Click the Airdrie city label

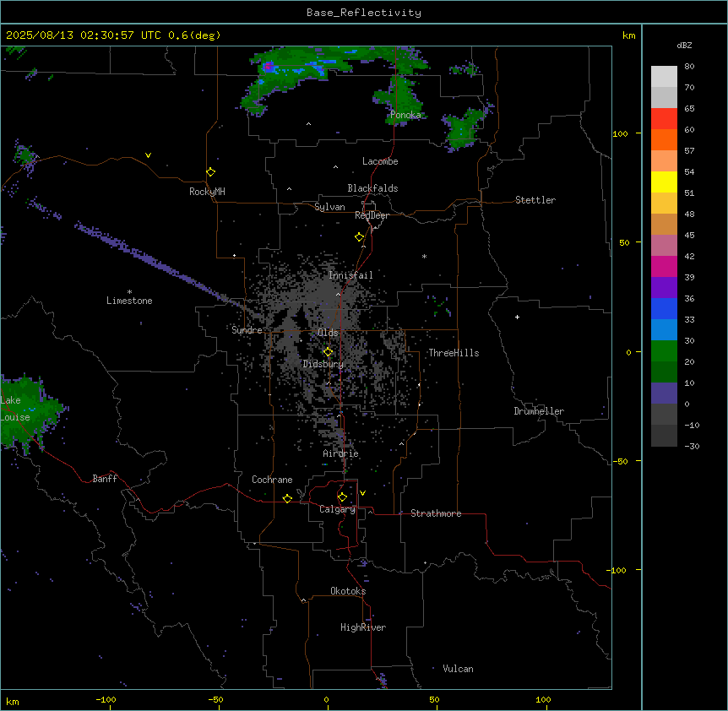click(341, 453)
